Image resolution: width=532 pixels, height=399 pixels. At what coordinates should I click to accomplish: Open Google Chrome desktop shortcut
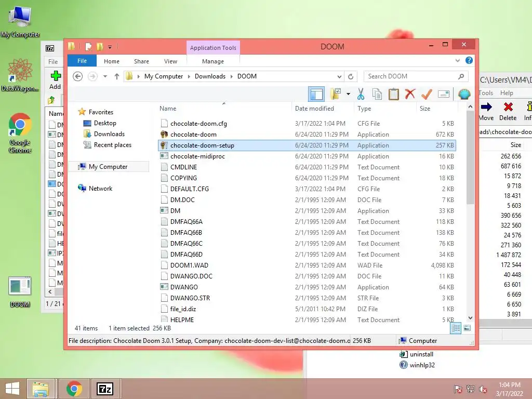point(20,133)
